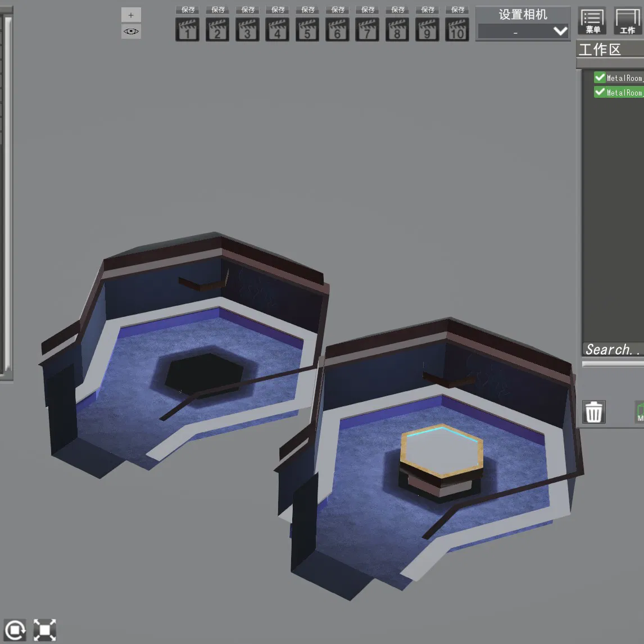Click 保存 above camera slot 9

427,10
